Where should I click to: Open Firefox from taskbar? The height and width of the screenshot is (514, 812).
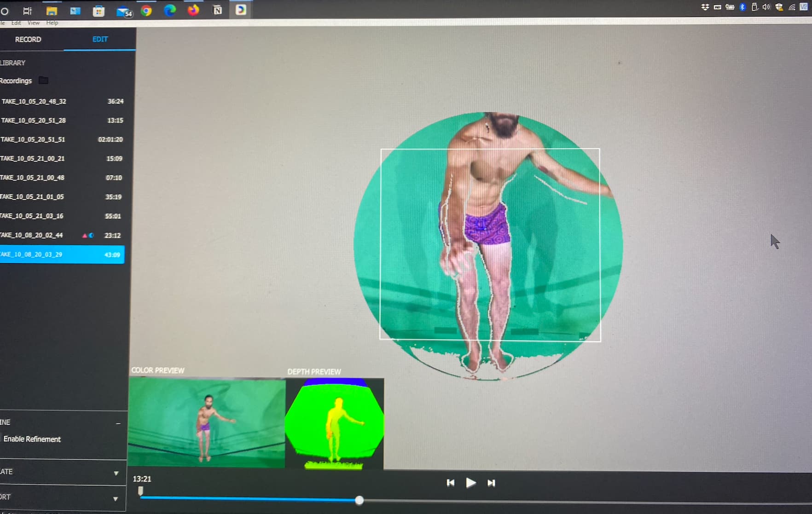tap(193, 10)
